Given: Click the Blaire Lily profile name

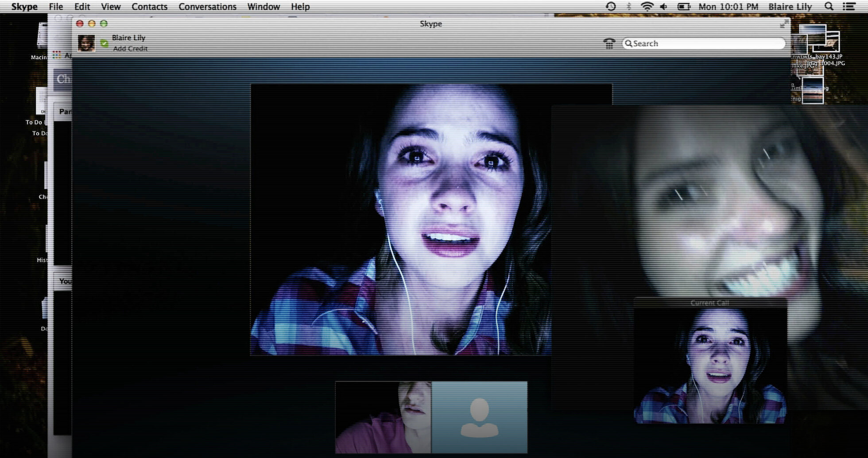Looking at the screenshot, I should point(128,38).
